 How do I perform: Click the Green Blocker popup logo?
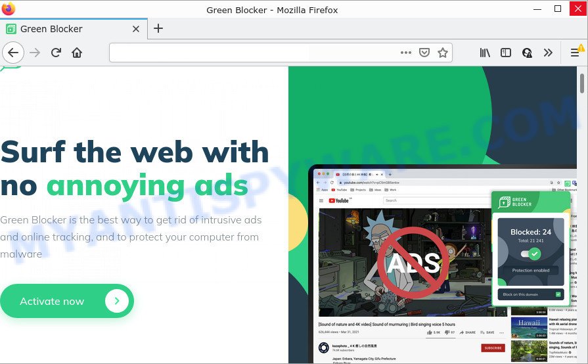point(515,202)
